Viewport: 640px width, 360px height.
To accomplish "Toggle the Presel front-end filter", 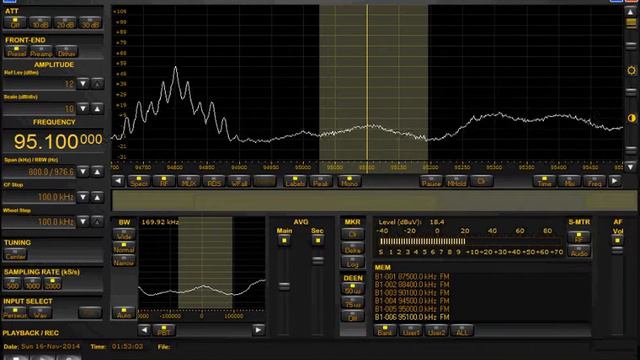I will (16, 51).
